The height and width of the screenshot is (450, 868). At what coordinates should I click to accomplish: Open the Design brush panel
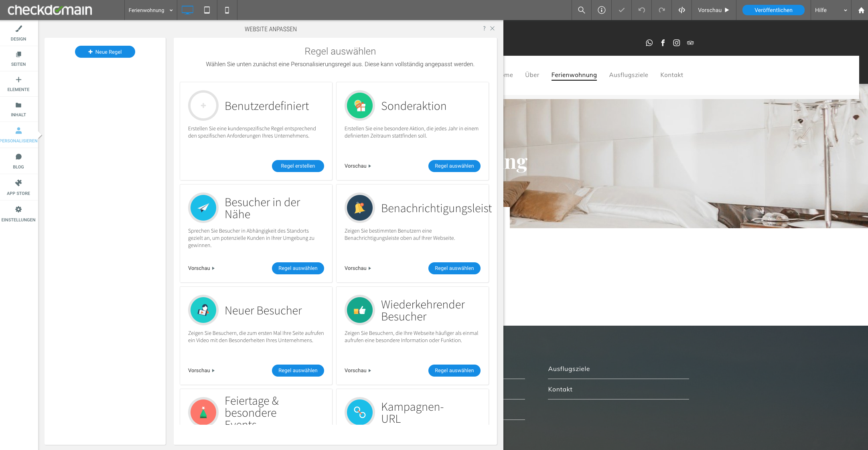[18, 33]
